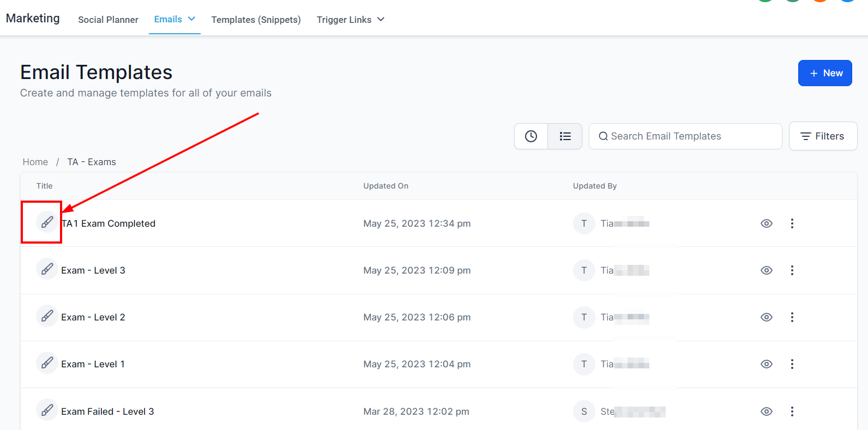Preview TA1 Exam Completed with eye icon

pyautogui.click(x=767, y=223)
